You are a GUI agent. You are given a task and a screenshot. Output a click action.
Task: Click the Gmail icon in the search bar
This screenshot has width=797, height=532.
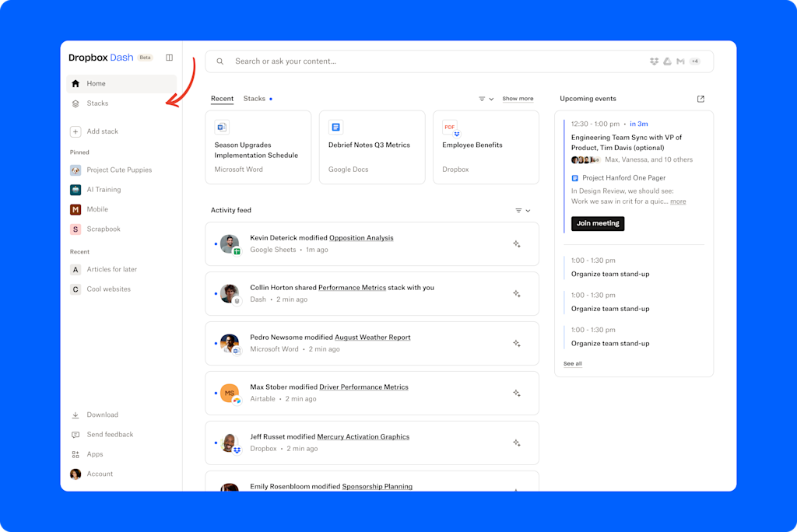(x=680, y=61)
